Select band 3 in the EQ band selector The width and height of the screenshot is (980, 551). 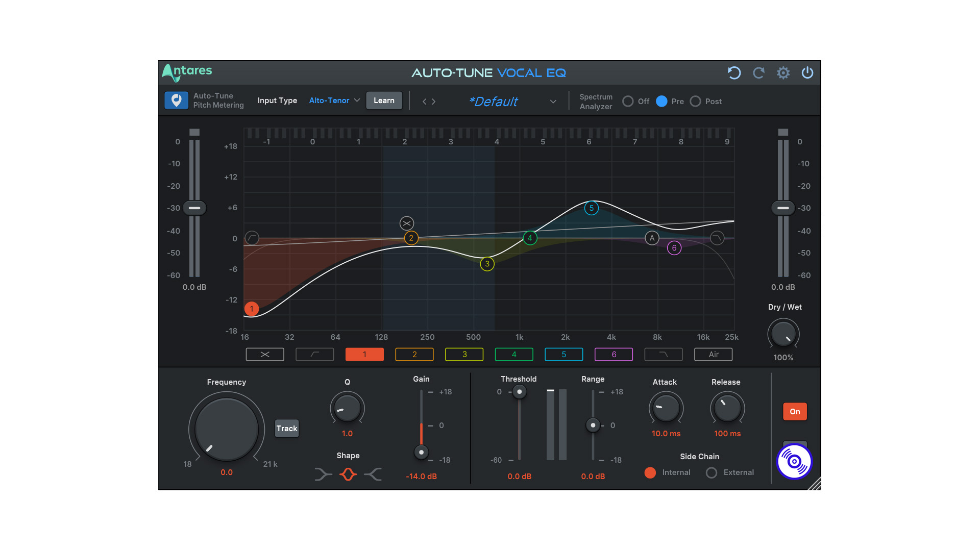click(x=467, y=354)
